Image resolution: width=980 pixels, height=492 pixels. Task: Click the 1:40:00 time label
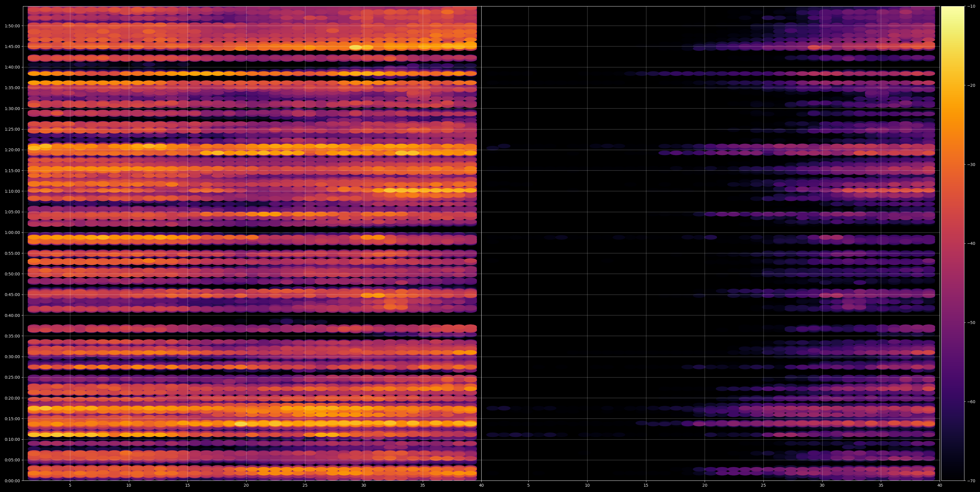tap(12, 67)
